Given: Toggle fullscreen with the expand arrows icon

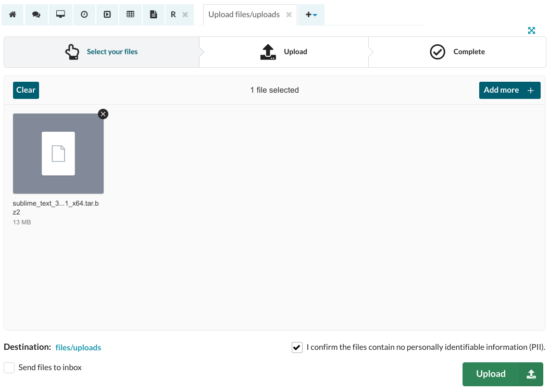Looking at the screenshot, I should (531, 31).
